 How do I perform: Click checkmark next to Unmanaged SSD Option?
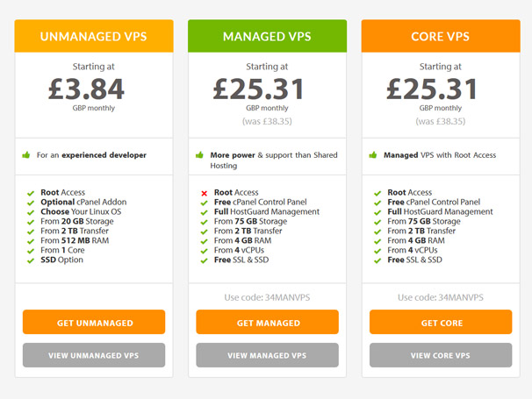tap(31, 260)
